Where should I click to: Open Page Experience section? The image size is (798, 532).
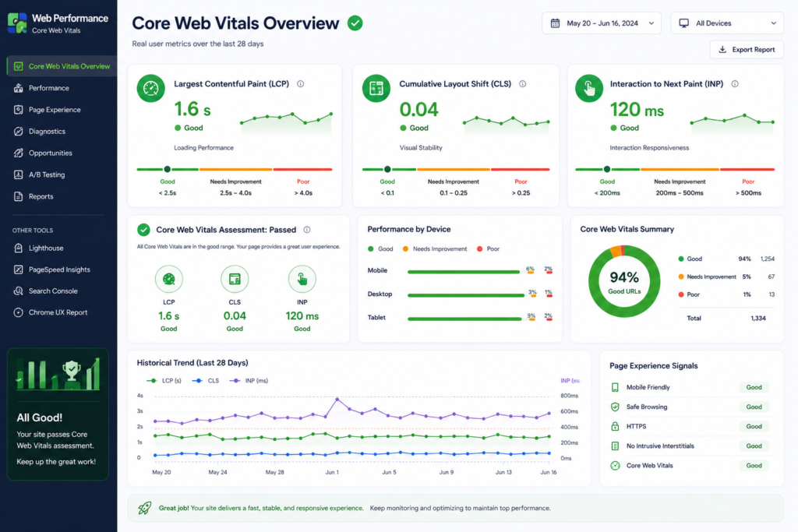55,110
